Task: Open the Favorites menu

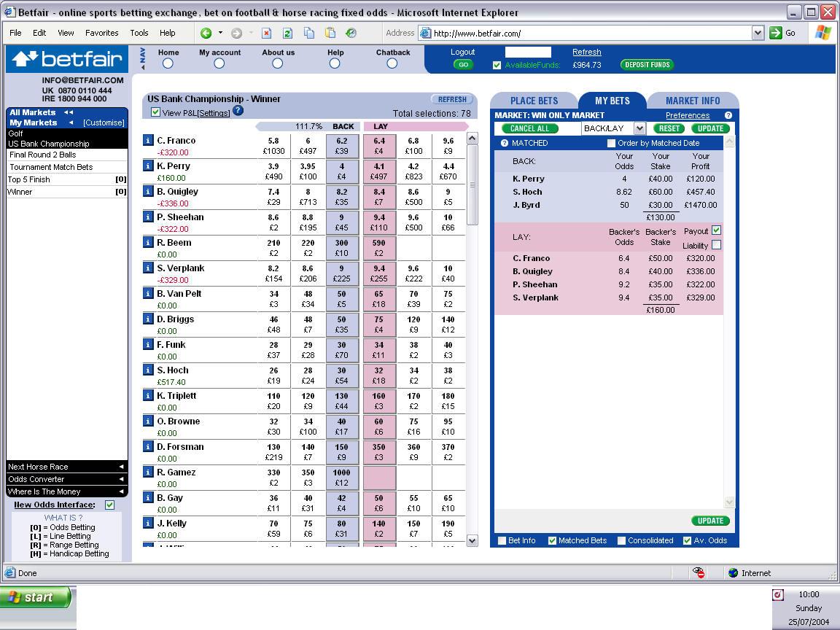Action: (x=101, y=33)
